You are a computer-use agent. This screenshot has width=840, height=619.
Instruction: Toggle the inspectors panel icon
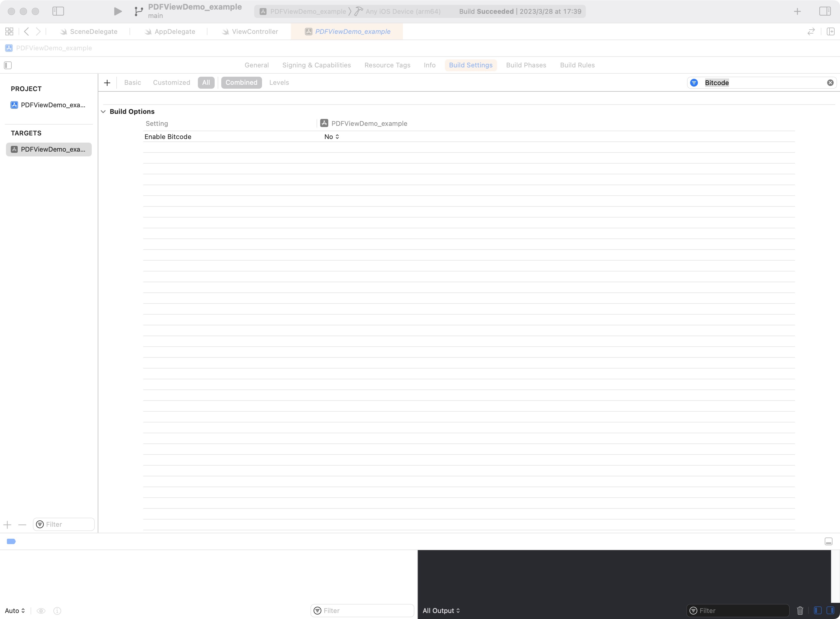pos(825,11)
